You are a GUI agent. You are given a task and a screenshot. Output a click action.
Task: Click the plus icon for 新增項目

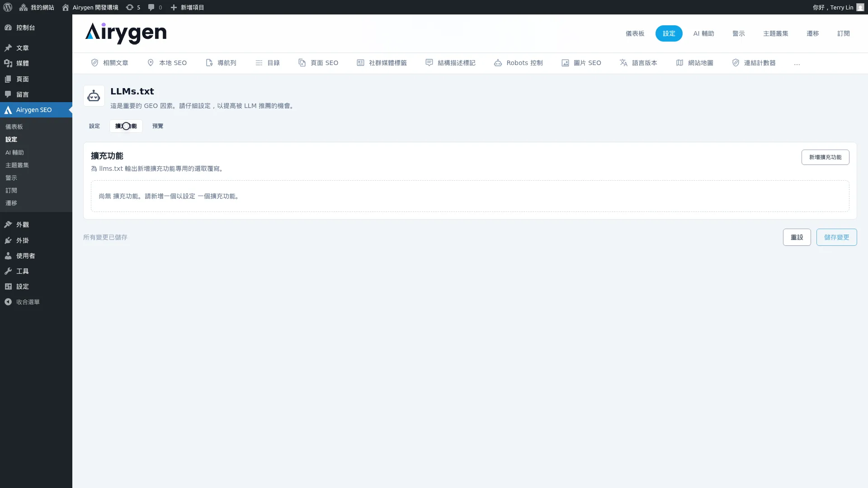tap(174, 7)
